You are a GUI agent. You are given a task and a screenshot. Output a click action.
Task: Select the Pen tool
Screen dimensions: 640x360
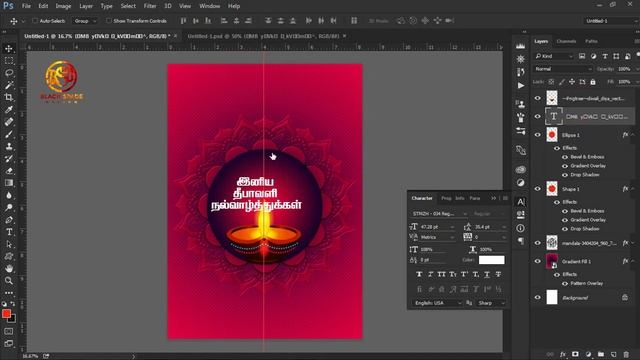[x=9, y=220]
